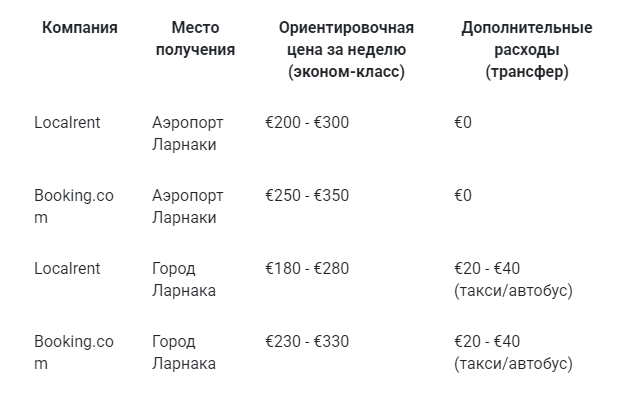Select the €0 transfer cost in second row
This screenshot has height=394, width=635.
coord(463,196)
